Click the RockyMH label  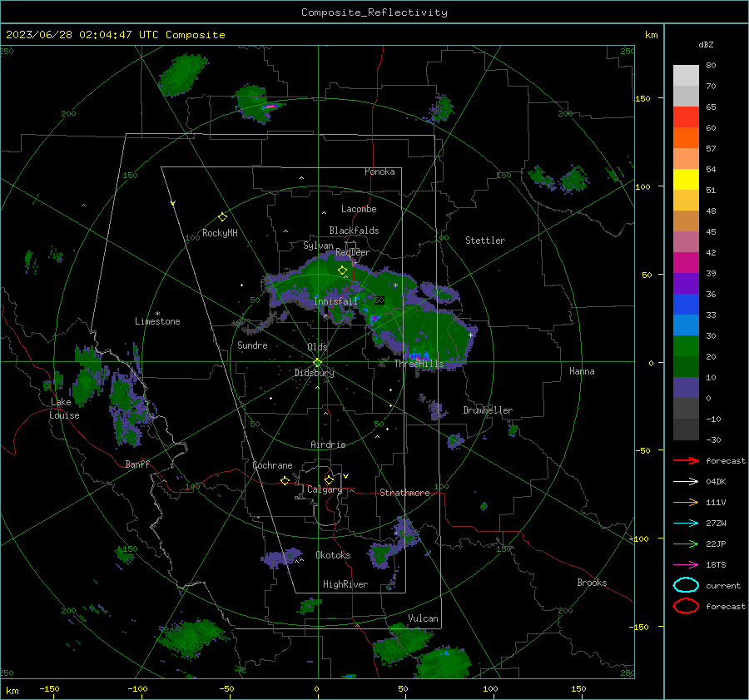[220, 233]
